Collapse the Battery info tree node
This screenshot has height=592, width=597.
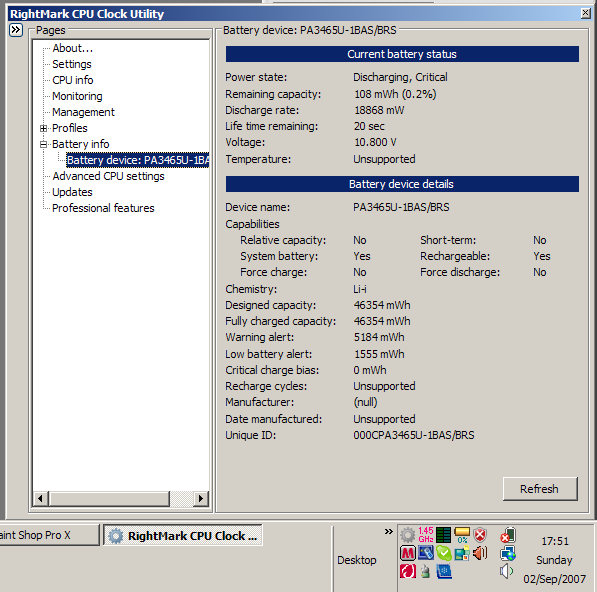click(x=43, y=144)
